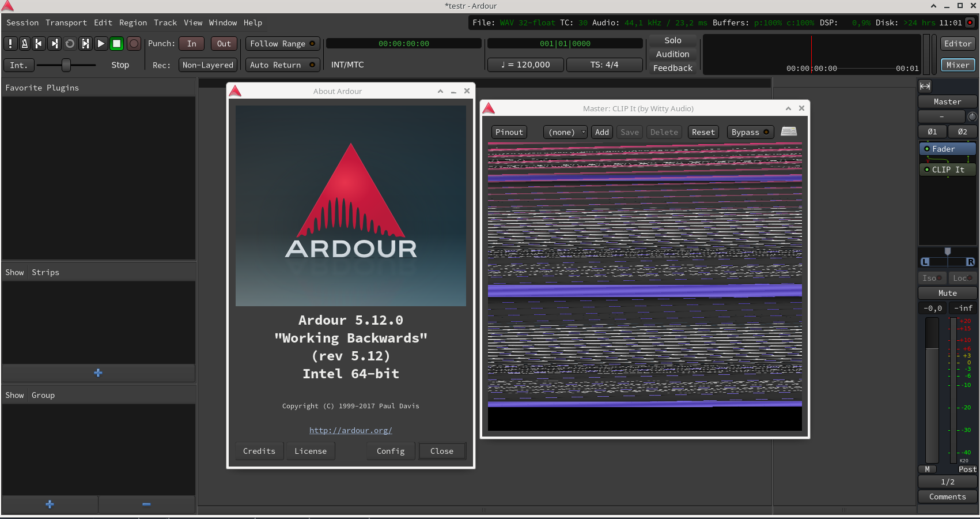The height and width of the screenshot is (519, 980).
Task: Click the Master stereo panner handle
Action: (x=947, y=251)
